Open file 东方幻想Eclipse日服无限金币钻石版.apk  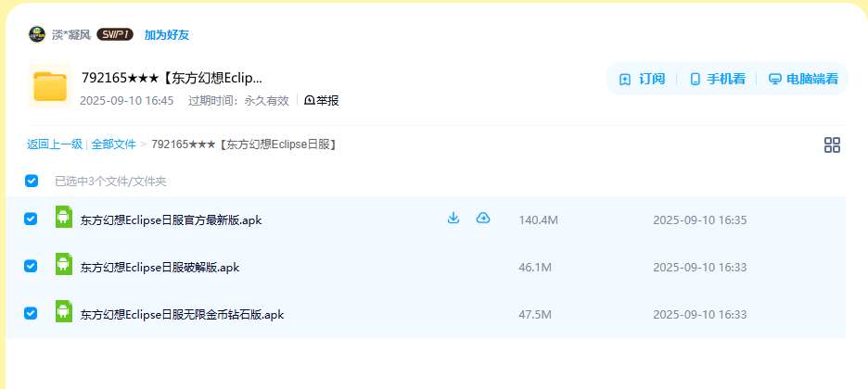182,315
